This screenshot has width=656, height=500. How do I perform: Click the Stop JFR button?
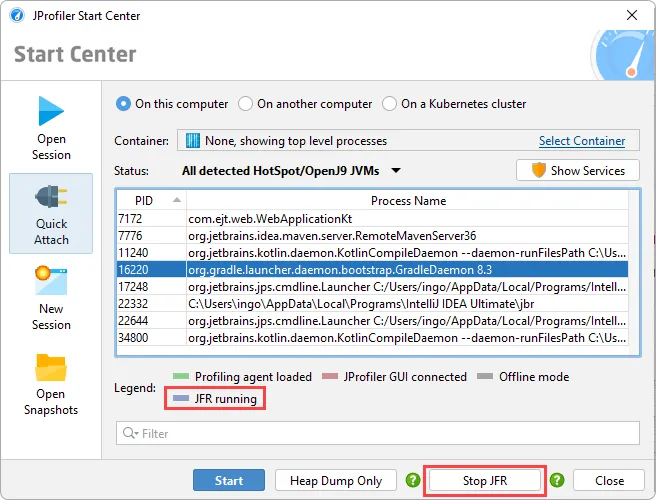coord(485,480)
